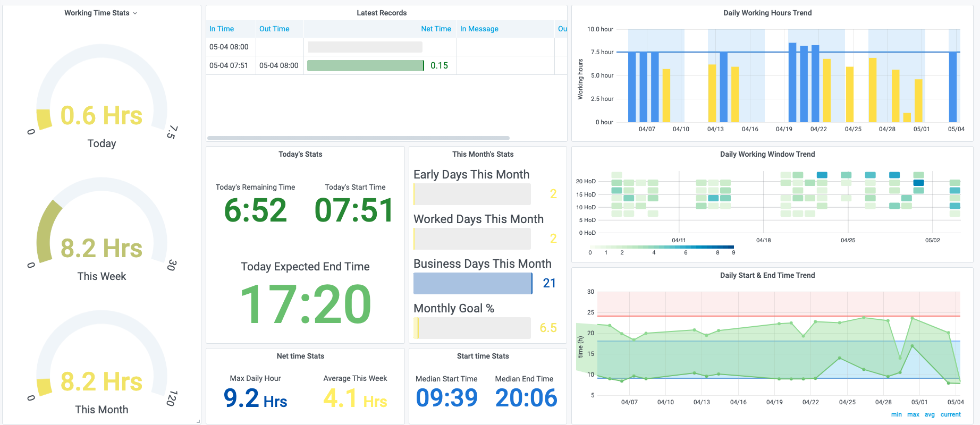This screenshot has height=425, width=980.
Task: Click the Business Days This Month blue bar
Action: pyautogui.click(x=473, y=283)
